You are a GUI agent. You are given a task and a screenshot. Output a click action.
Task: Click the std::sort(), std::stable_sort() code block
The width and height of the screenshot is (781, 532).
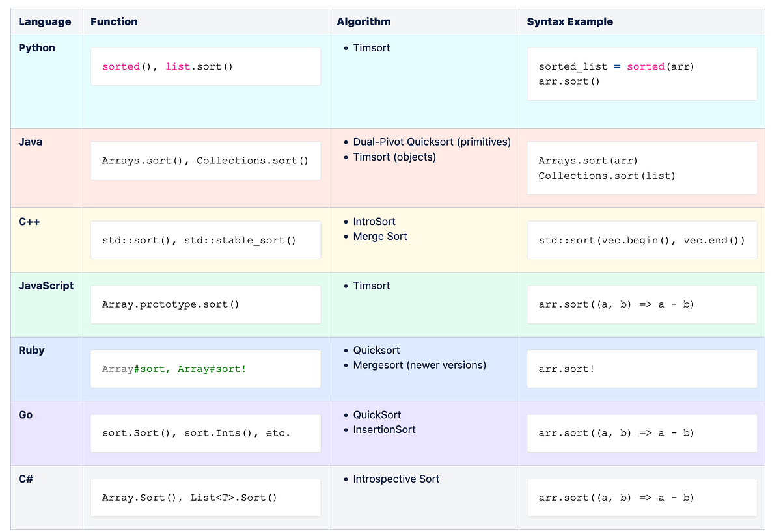click(205, 240)
